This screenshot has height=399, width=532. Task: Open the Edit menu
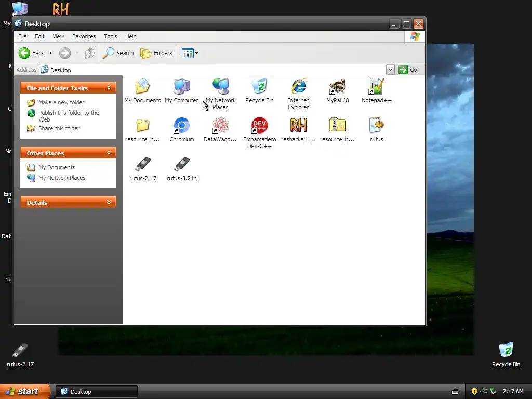(x=39, y=36)
